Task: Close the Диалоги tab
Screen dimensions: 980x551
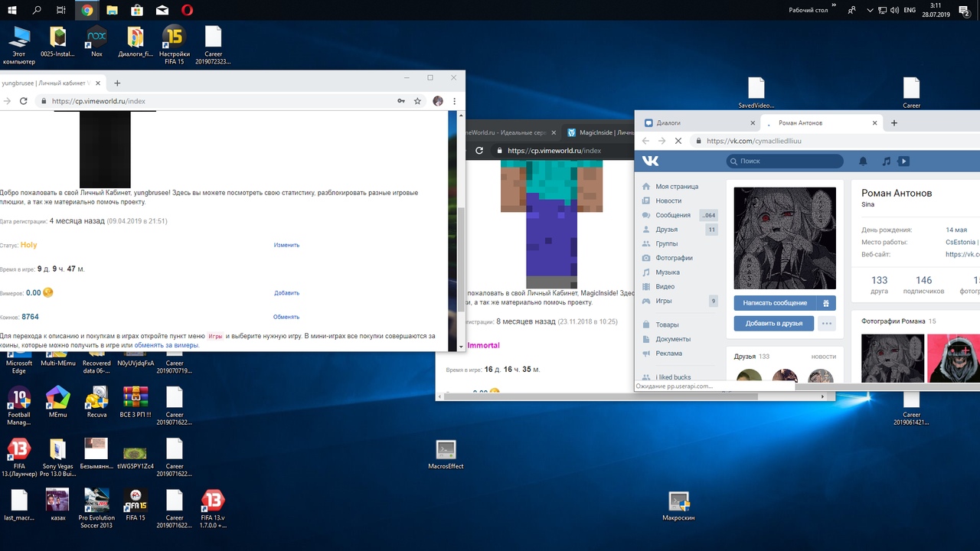Action: point(753,122)
